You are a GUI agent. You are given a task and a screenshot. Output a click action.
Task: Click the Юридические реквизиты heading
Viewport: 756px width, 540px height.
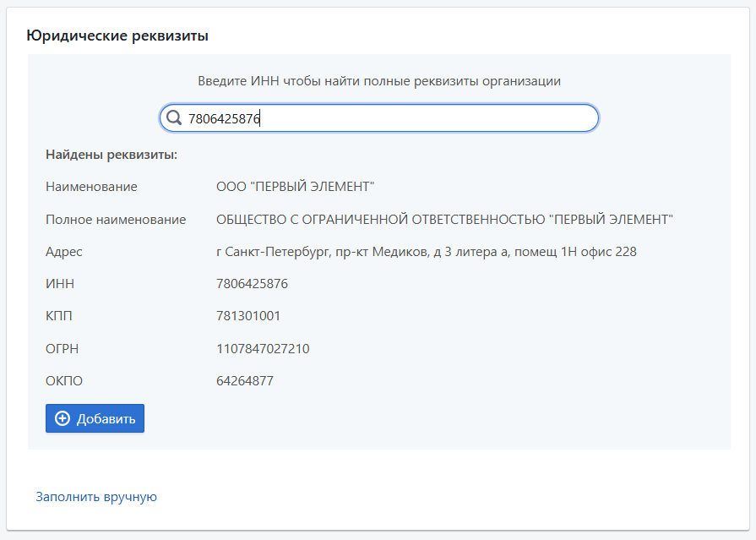pyautogui.click(x=117, y=35)
